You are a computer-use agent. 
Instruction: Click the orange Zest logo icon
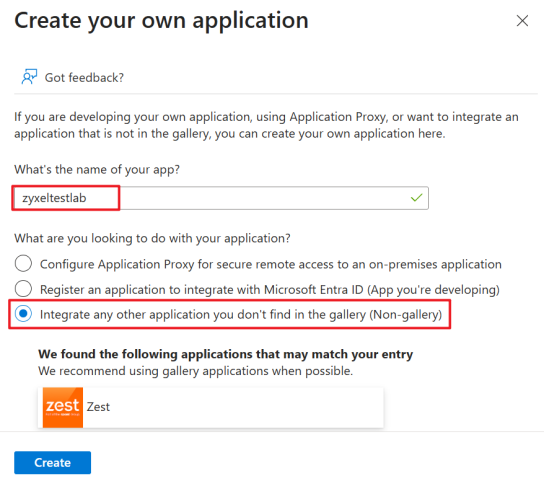63,407
